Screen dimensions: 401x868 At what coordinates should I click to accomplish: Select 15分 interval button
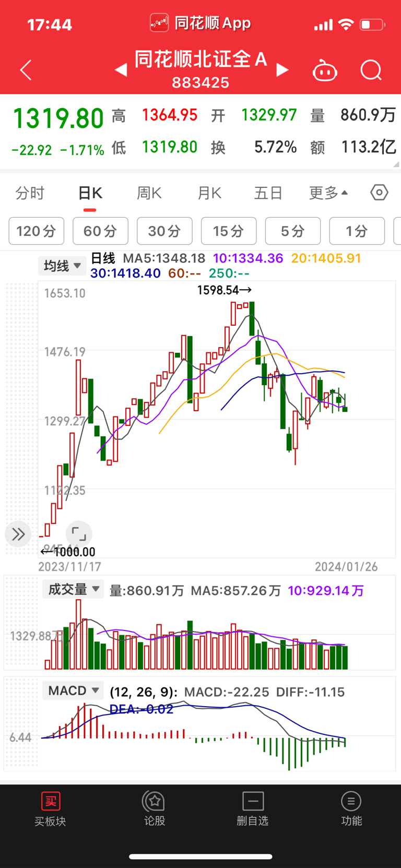click(x=229, y=231)
